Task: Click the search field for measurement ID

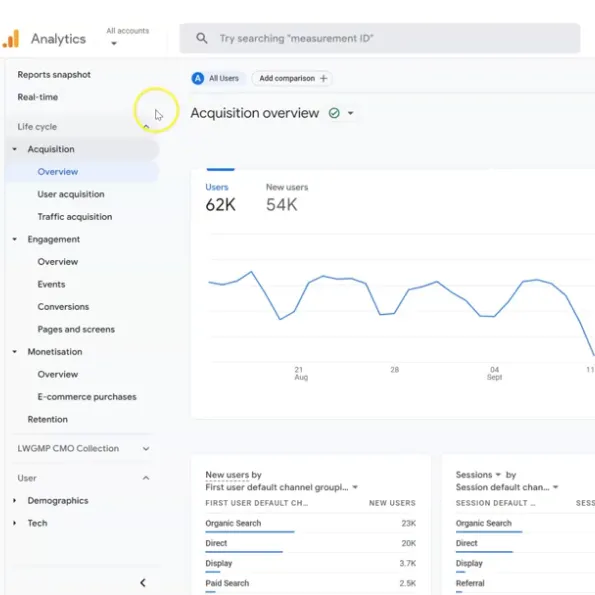Action: 379,38
